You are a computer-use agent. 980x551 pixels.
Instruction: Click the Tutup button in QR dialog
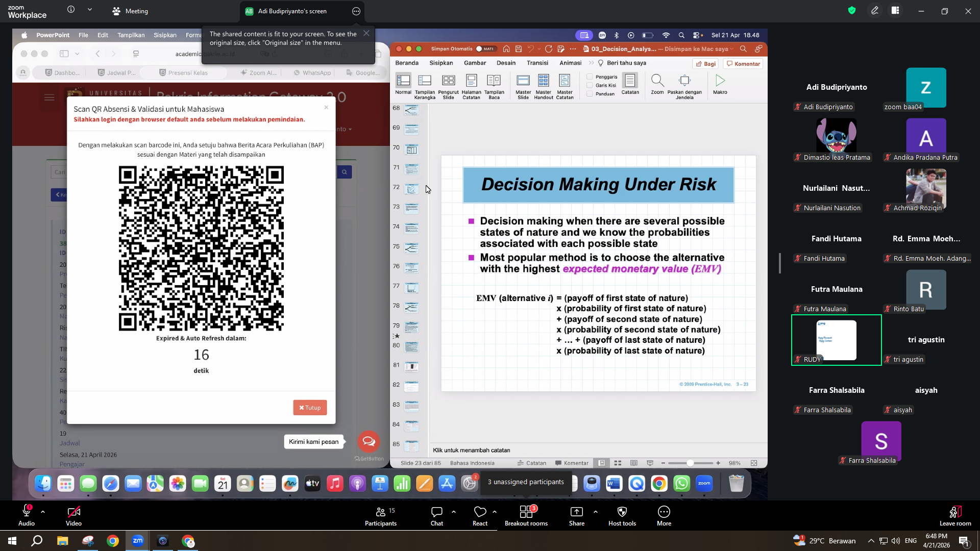(x=310, y=408)
